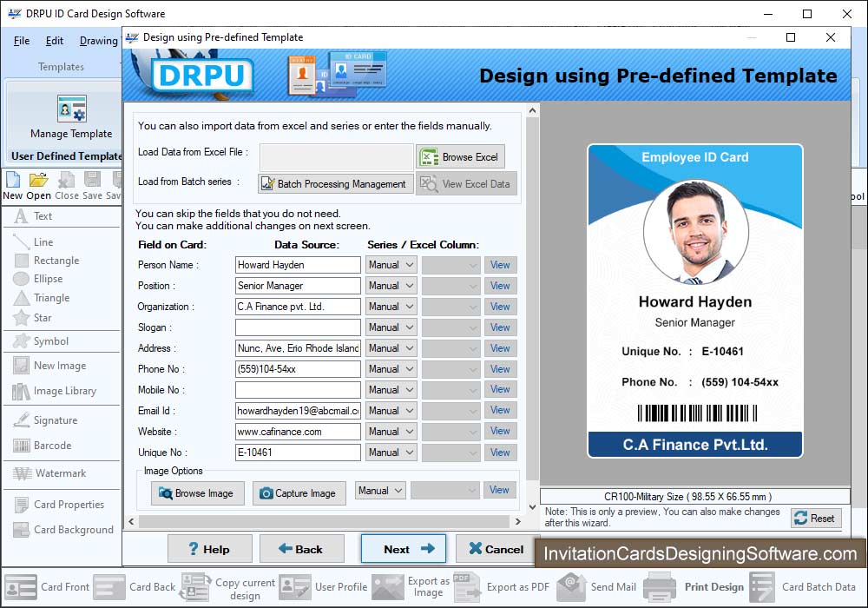
Task: Click Browse Excel button
Action: [461, 157]
